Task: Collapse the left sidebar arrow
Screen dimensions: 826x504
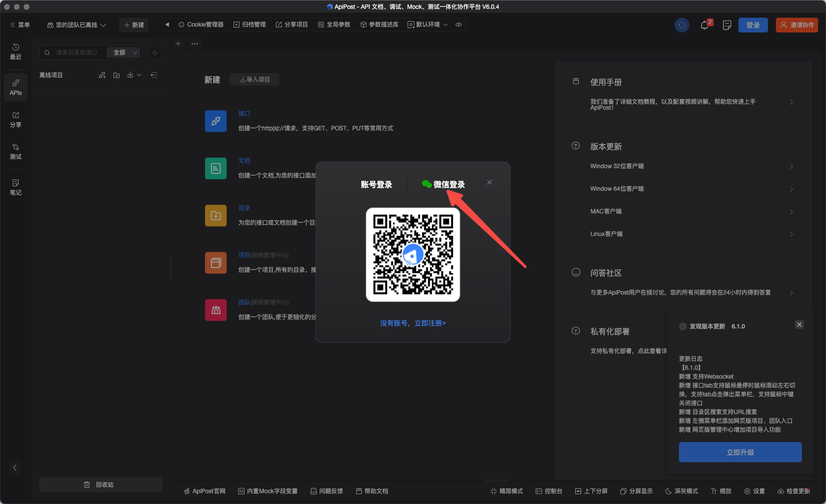Action: [x=15, y=468]
